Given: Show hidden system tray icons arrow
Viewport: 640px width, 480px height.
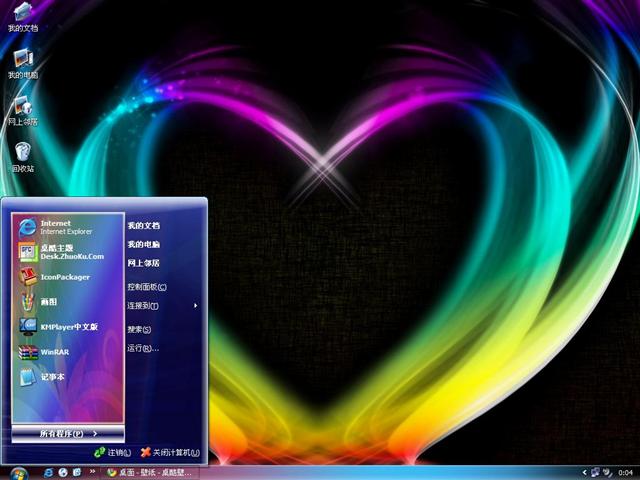Looking at the screenshot, I should (584, 471).
